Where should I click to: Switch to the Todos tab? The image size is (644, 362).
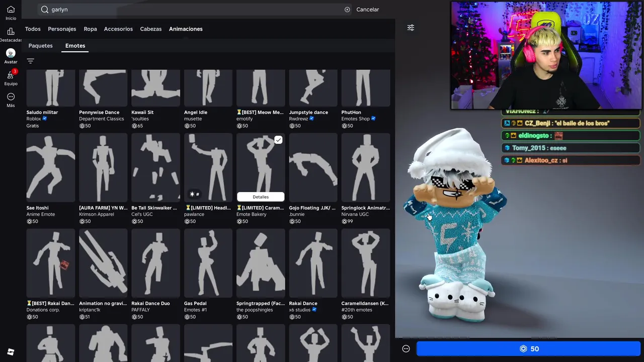[33, 29]
